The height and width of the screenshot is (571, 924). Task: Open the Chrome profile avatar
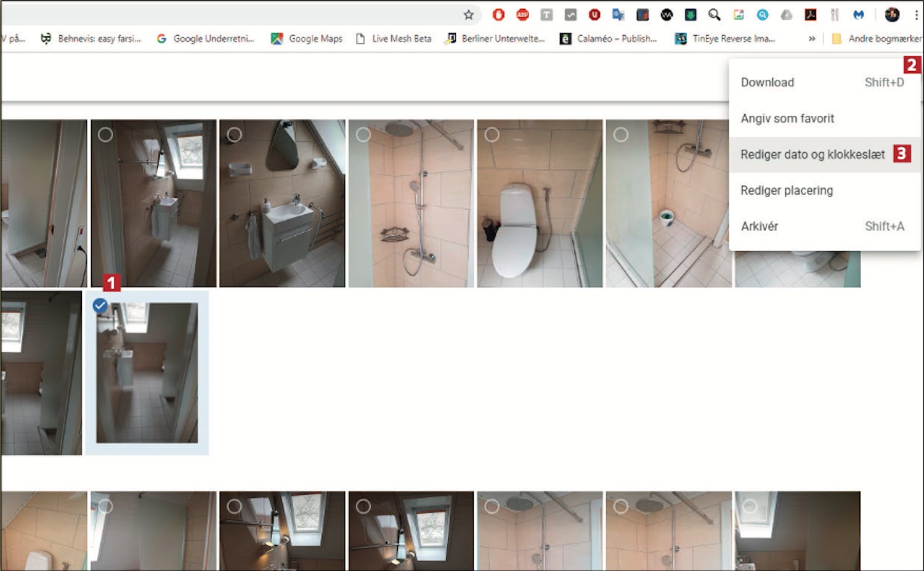(892, 15)
